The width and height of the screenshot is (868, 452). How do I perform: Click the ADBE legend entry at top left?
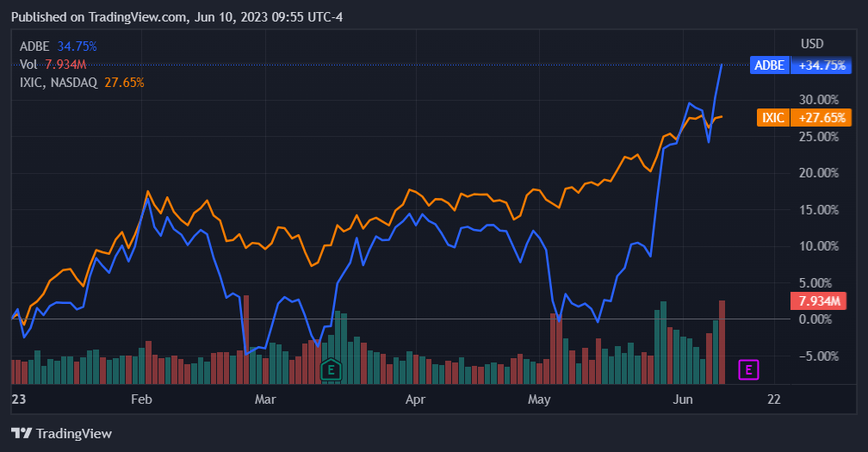tap(59, 46)
